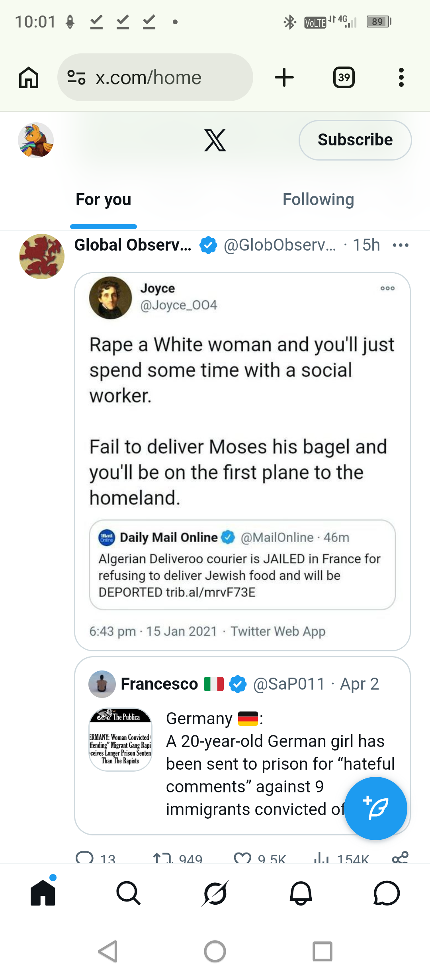Tap the compose new post button
The image size is (430, 980).
pyautogui.click(x=375, y=808)
